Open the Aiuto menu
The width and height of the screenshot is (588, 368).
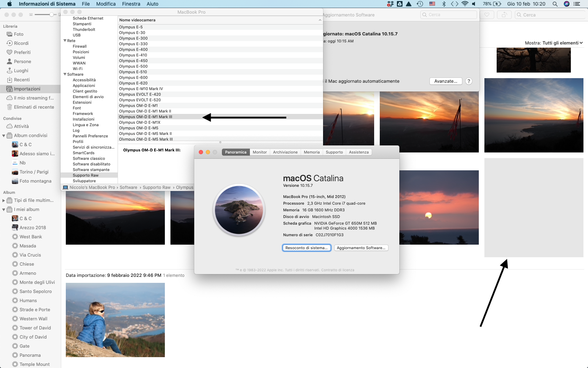click(x=153, y=4)
